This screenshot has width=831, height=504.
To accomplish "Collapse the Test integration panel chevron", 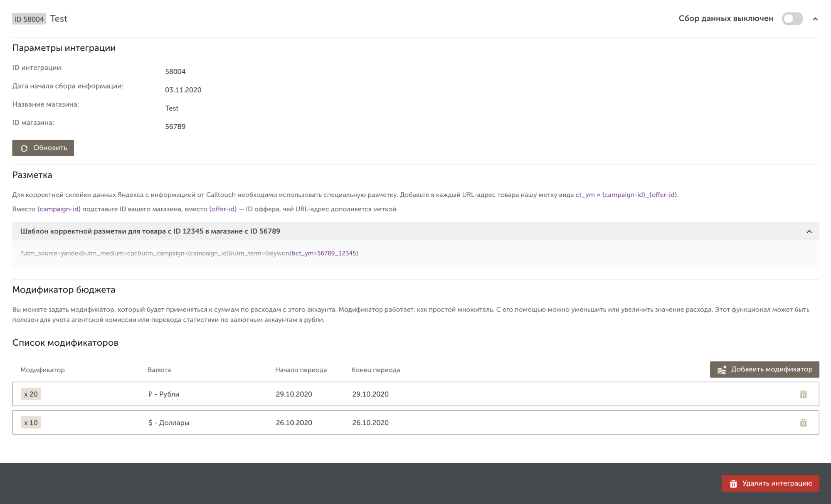I will 815,19.
